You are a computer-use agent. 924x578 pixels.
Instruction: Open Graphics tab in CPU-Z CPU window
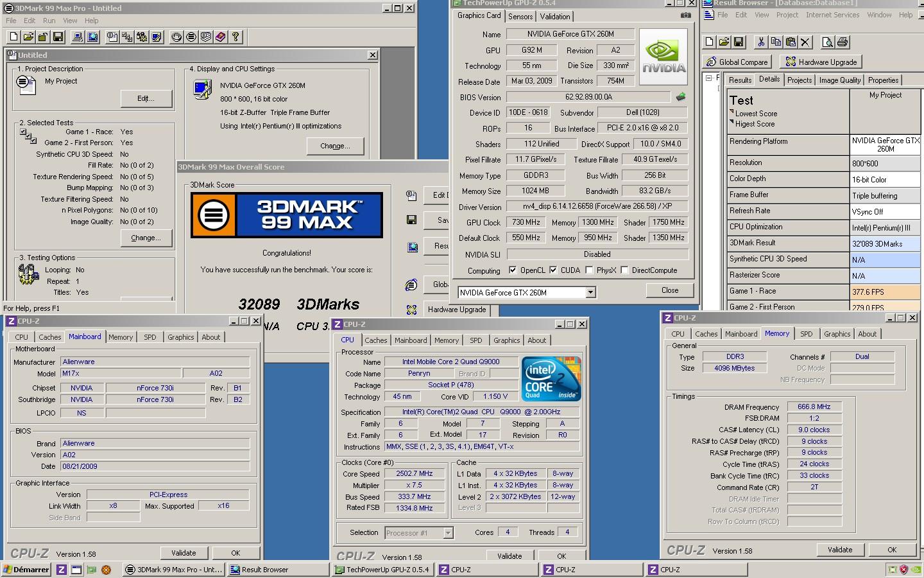pyautogui.click(x=506, y=340)
